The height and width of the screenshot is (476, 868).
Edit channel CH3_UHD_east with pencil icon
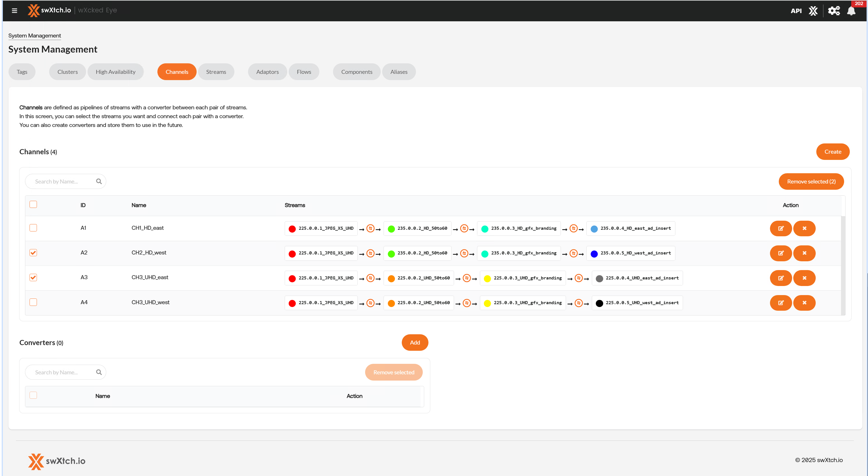click(x=780, y=278)
